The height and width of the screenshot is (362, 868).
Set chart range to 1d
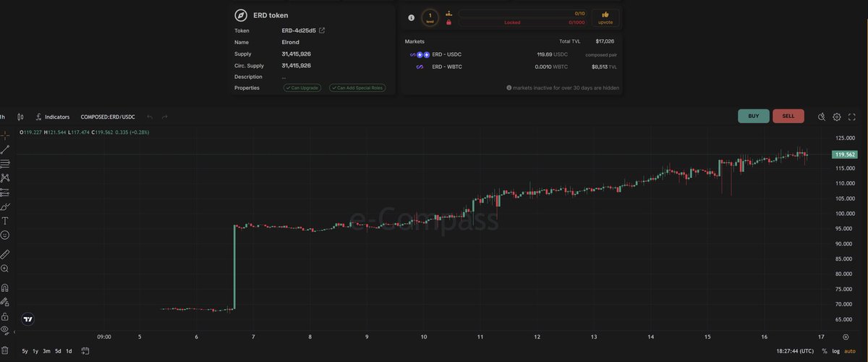(x=69, y=351)
